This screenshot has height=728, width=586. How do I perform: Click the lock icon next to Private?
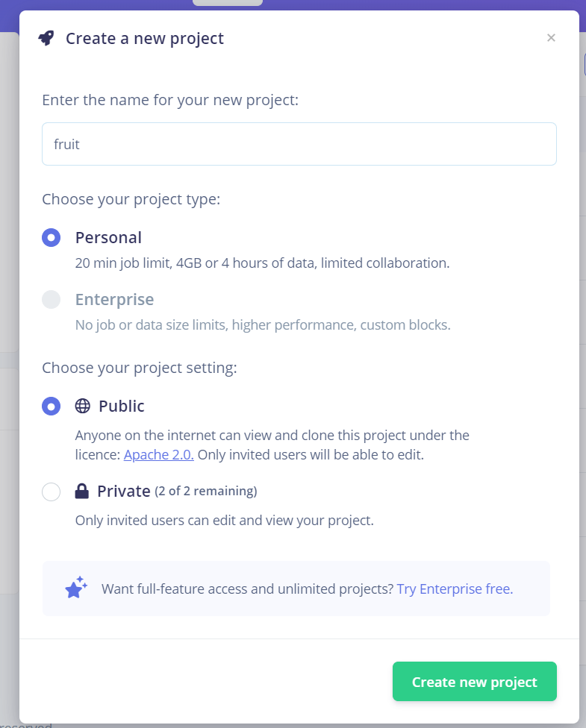(82, 491)
